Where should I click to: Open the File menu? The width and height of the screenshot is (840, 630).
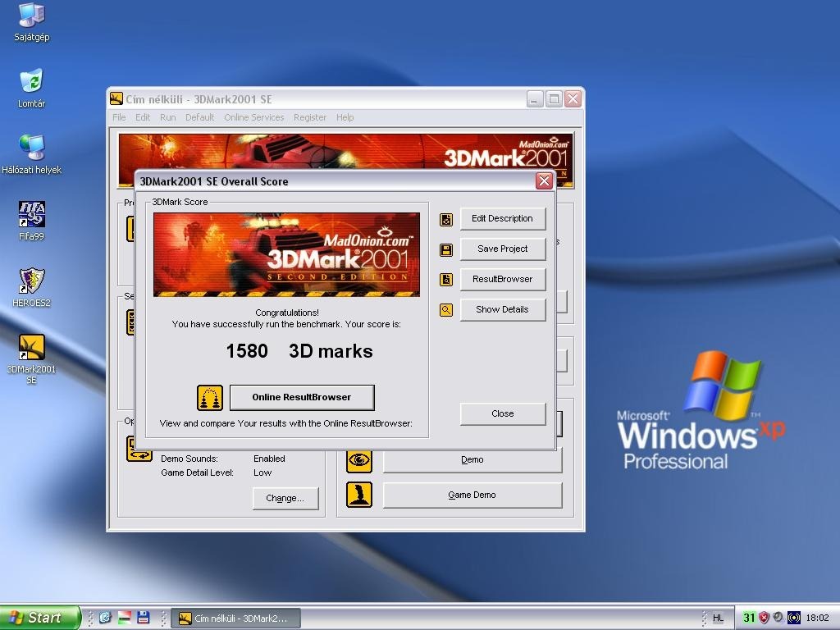point(119,117)
